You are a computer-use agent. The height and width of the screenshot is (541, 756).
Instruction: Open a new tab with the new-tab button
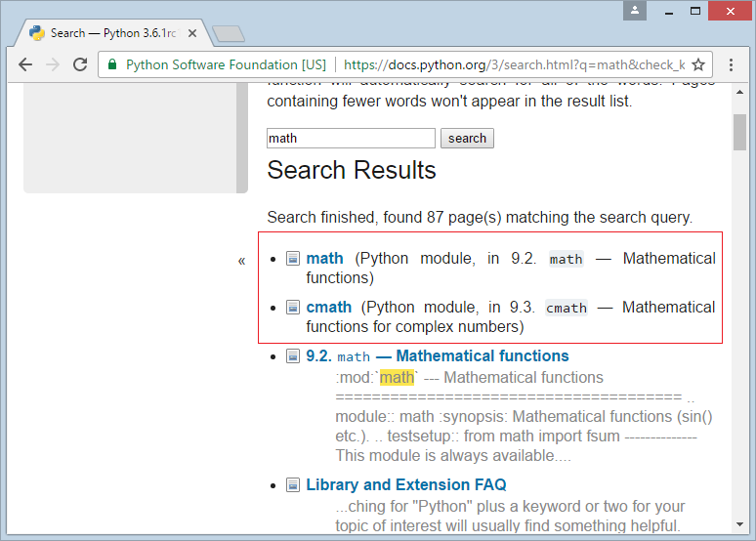coord(229,34)
